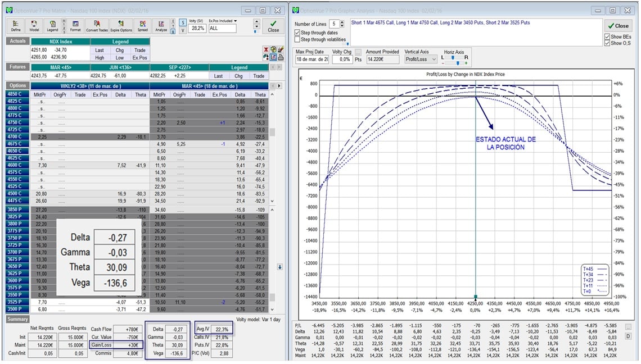
Task: Open the Vertical Axis Profit/Loss dropdown
Action: [421, 60]
